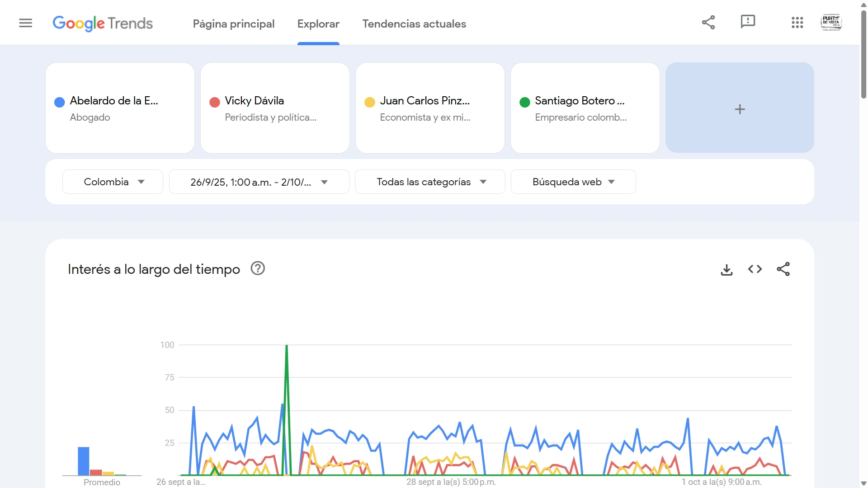868x488 pixels.
Task: Expand the Colombia region dropdown
Action: coord(113,182)
